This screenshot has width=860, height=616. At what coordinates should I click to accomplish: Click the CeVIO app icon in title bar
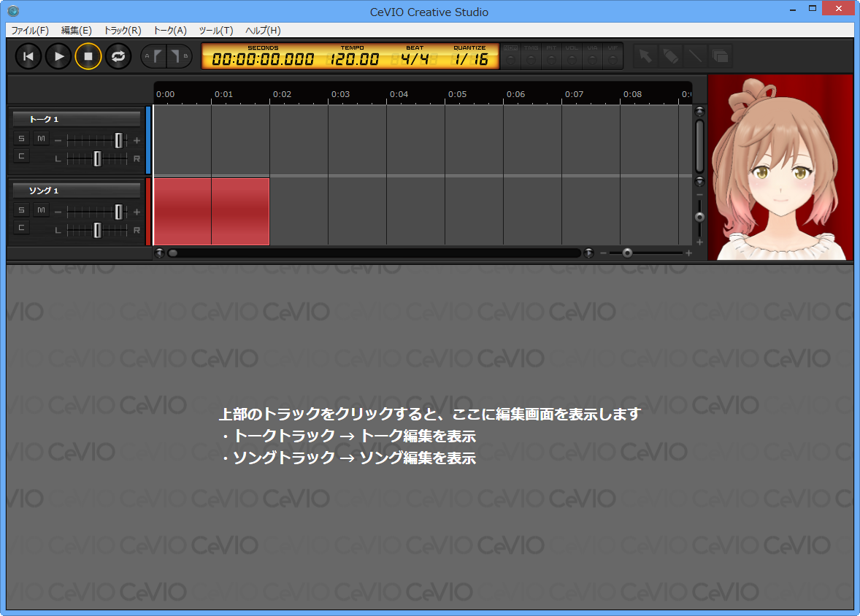coord(13,11)
